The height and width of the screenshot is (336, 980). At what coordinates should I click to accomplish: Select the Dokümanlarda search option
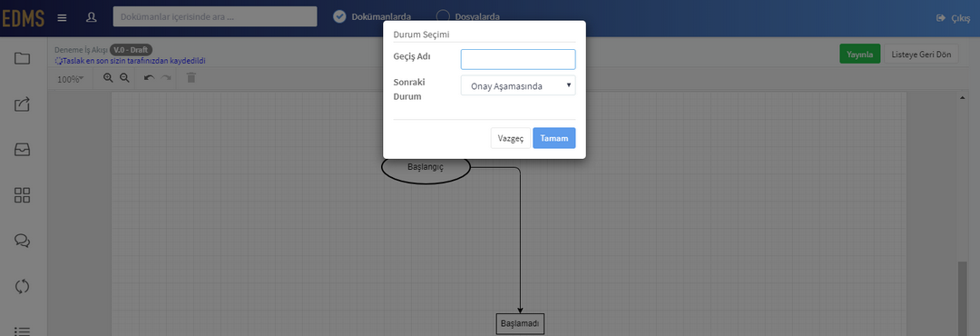[372, 17]
